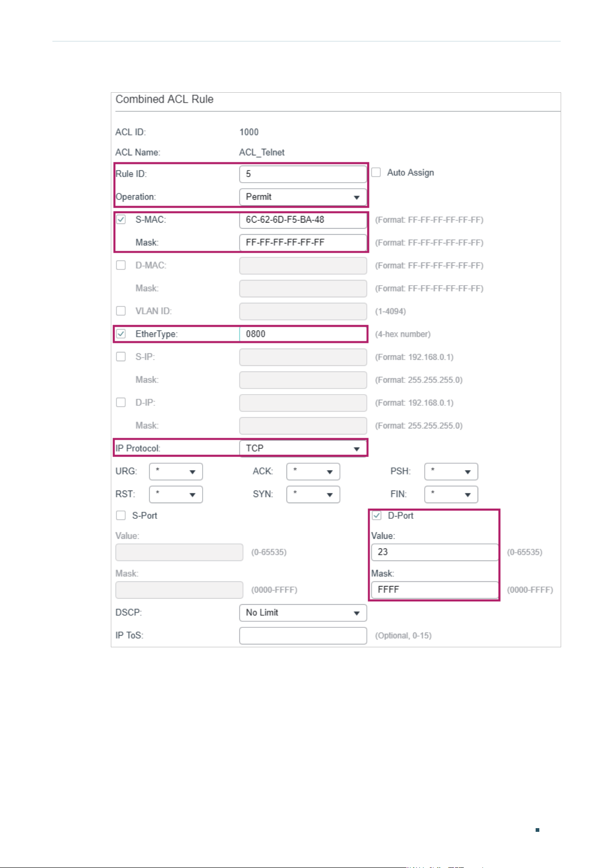Click the ACL Name value ACL_Telnet
614x868 pixels.
click(262, 153)
